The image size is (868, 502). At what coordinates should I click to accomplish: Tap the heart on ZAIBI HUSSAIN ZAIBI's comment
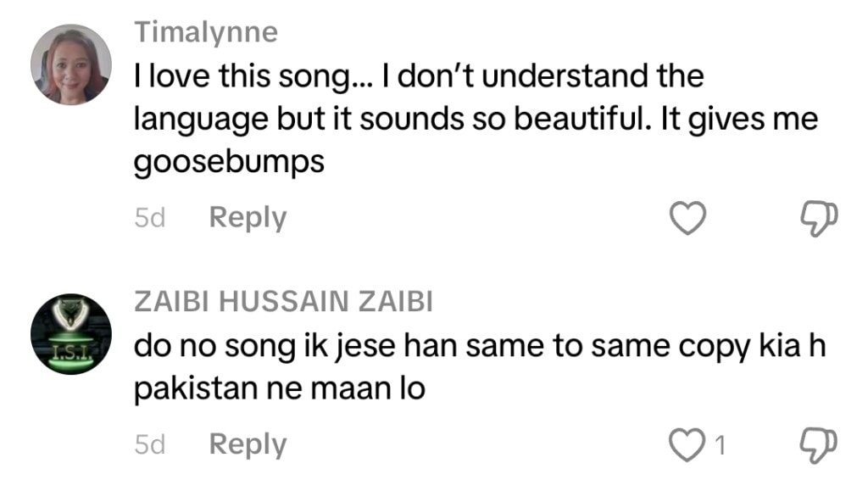(x=688, y=445)
